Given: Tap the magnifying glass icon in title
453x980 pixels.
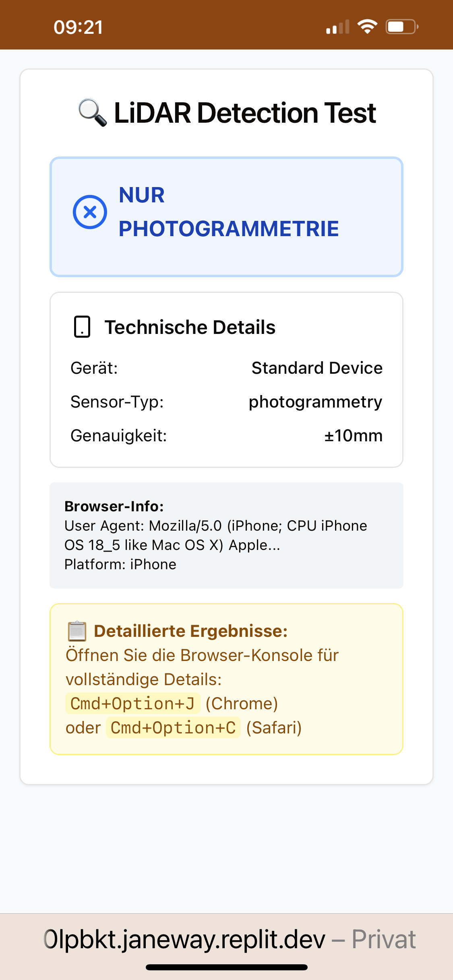Looking at the screenshot, I should click(x=93, y=113).
